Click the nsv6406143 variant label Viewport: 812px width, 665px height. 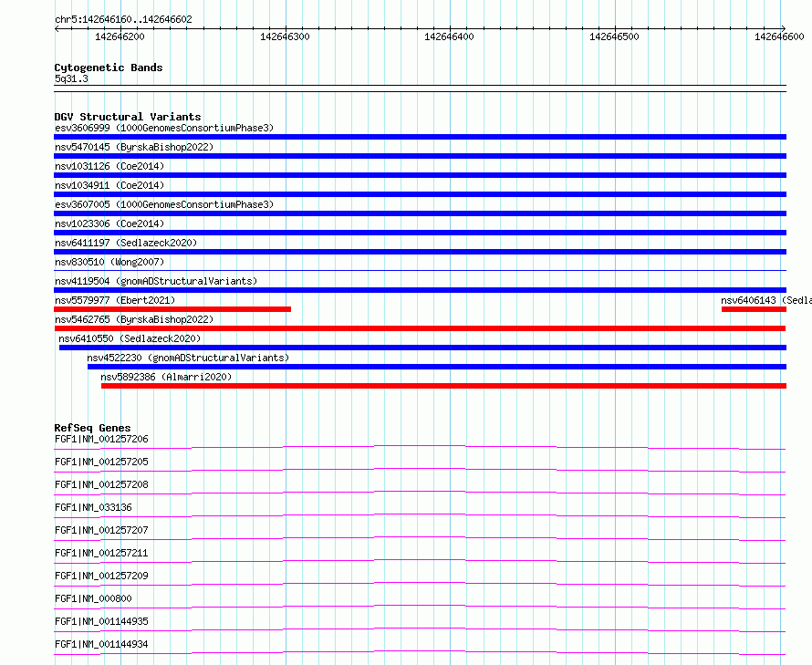pos(765,300)
